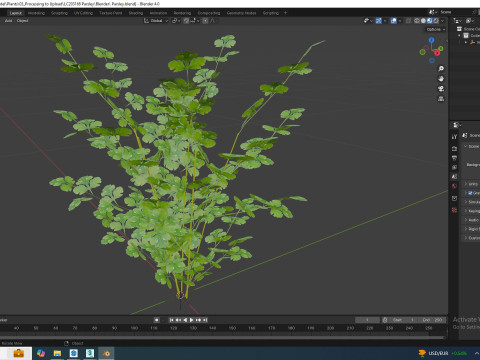The width and height of the screenshot is (480, 360).
Task: Select the Scene Collection row
Action: tap(469, 29)
